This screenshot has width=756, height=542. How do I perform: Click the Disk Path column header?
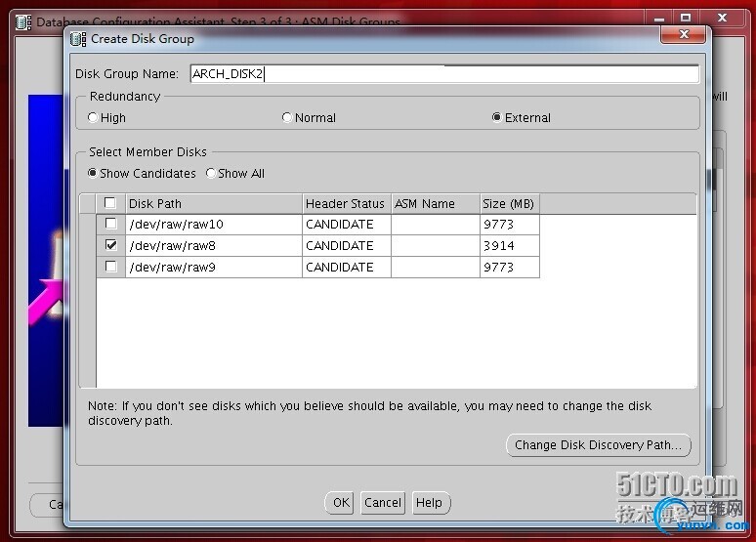(214, 203)
